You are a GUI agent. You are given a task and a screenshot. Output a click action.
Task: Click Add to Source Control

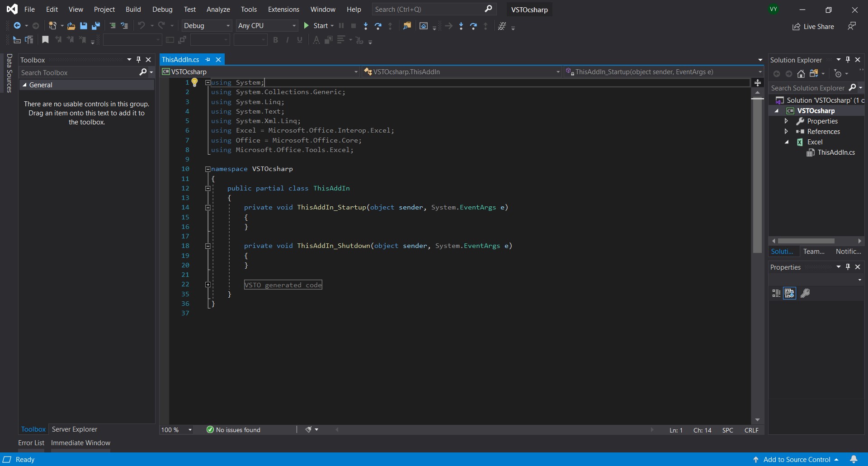pyautogui.click(x=796, y=460)
